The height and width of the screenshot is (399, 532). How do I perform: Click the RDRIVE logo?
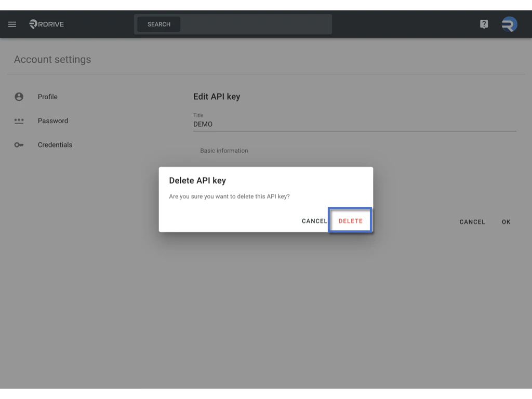(x=46, y=24)
